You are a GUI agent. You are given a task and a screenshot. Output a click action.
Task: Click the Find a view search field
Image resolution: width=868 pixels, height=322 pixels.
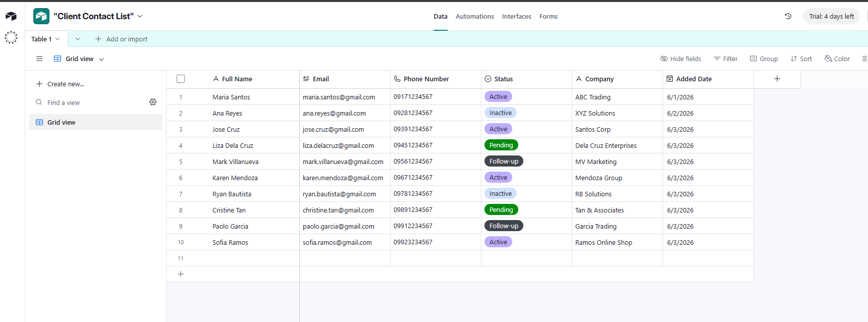pyautogui.click(x=91, y=102)
